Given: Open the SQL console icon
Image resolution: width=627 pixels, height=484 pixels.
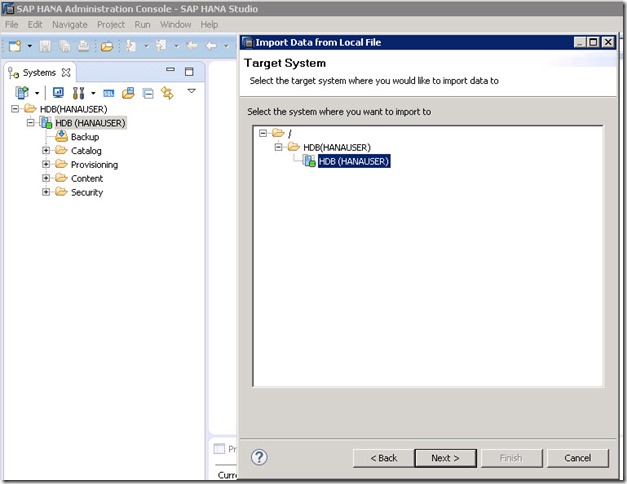Looking at the screenshot, I should (x=109, y=94).
